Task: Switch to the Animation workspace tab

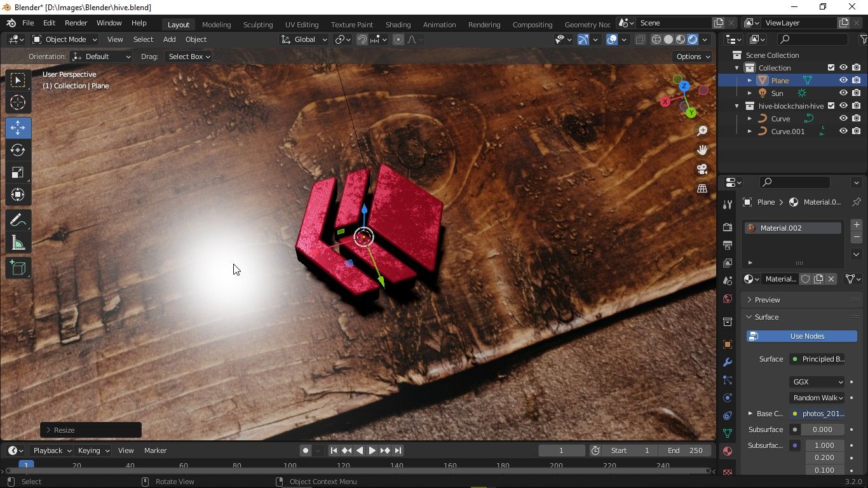Action: click(439, 25)
